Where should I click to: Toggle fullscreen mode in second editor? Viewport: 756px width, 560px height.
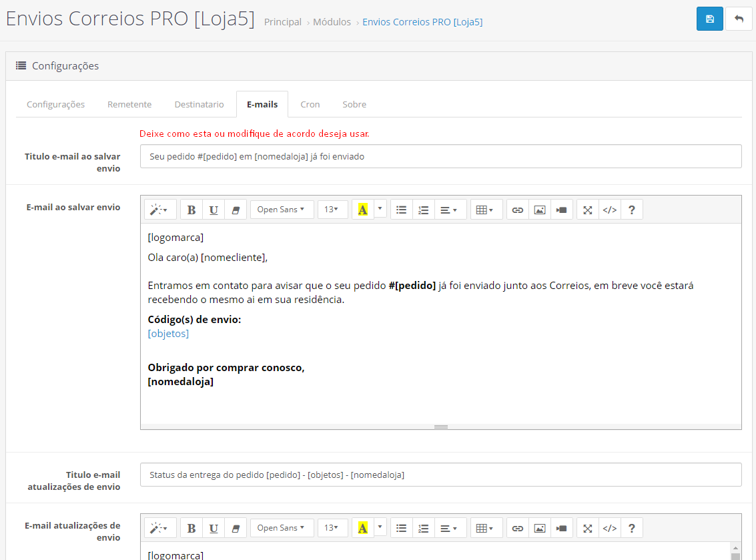click(x=587, y=528)
